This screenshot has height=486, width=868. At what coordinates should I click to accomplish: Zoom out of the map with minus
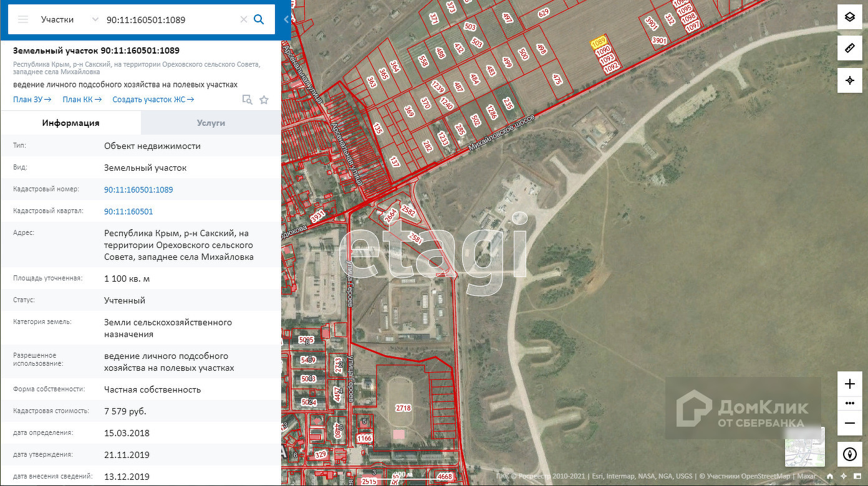click(849, 424)
